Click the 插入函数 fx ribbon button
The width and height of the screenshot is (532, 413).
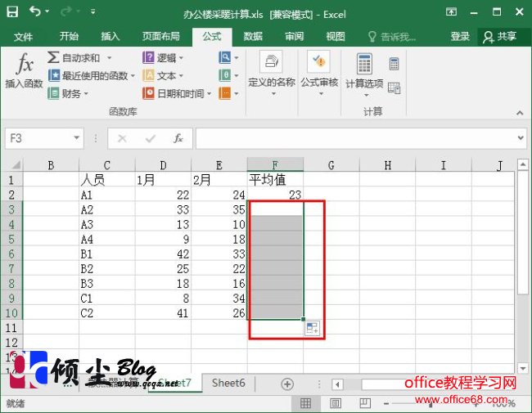24,70
